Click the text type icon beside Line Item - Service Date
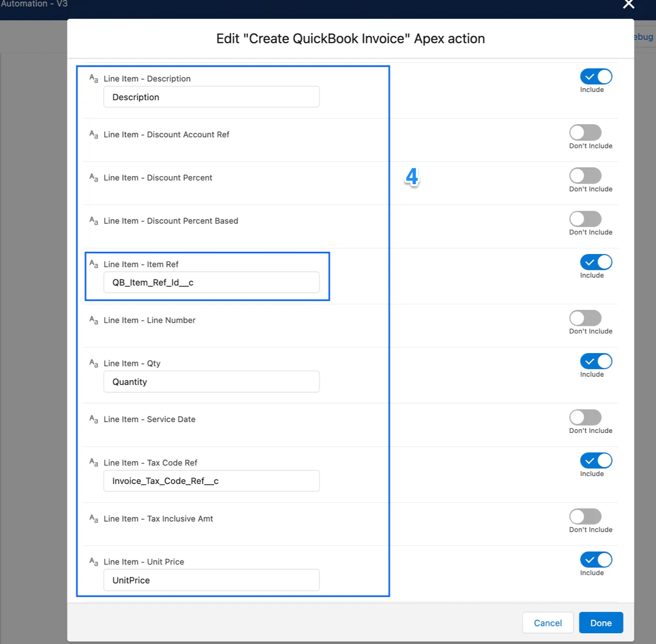The height and width of the screenshot is (644, 656). tap(93, 419)
